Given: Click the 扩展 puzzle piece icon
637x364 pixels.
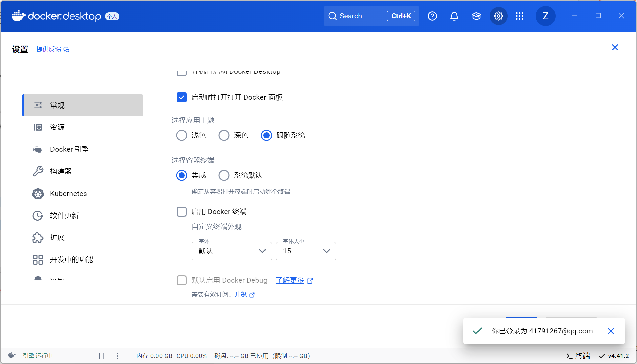Looking at the screenshot, I should (x=38, y=238).
